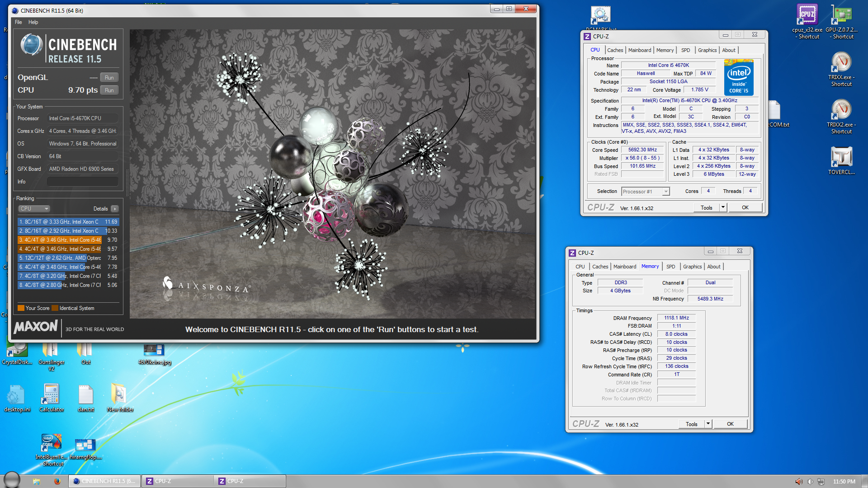Click OK in the upper CPU-Z window
This screenshot has width=868, height=488.
pos(745,207)
